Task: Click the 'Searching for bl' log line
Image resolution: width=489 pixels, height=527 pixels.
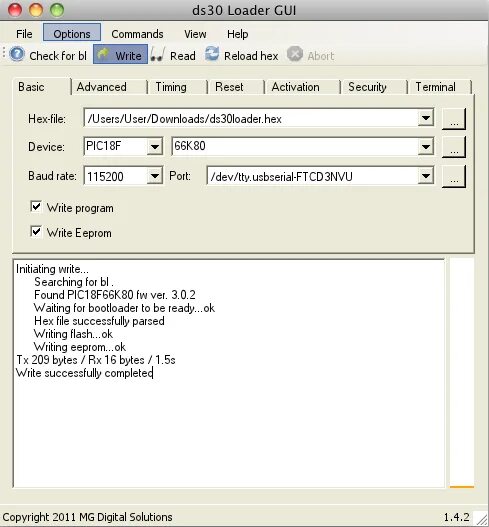Action: pyautogui.click(x=74, y=282)
